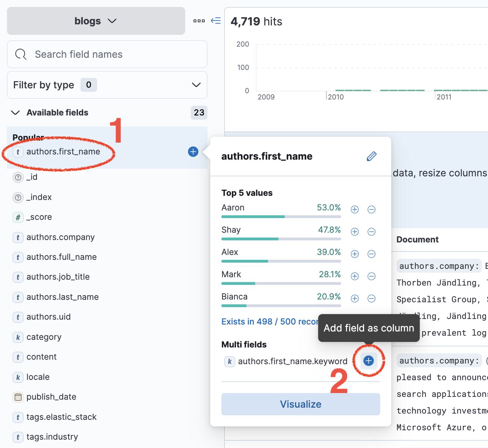The image size is (488, 448).
Task: Click the unknown type icon beside _id
Action: [18, 177]
